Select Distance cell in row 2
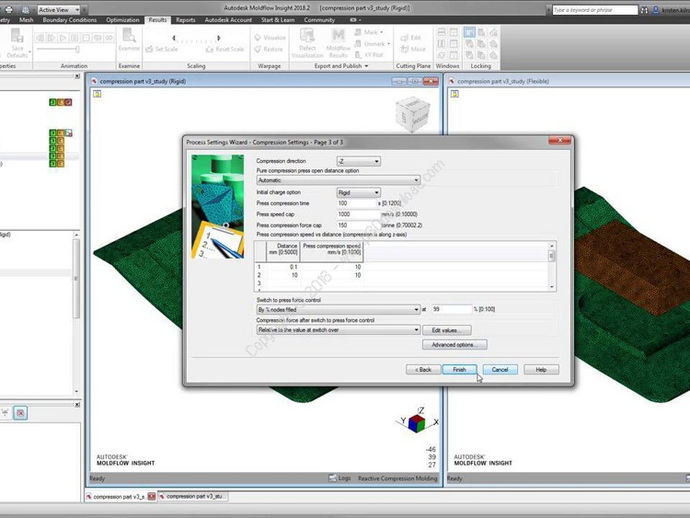The image size is (690, 518). click(x=283, y=275)
